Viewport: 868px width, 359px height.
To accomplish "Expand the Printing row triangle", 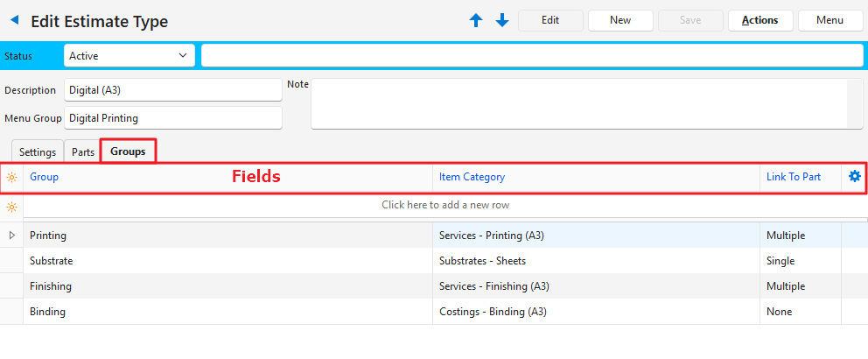I will pyautogui.click(x=11, y=236).
